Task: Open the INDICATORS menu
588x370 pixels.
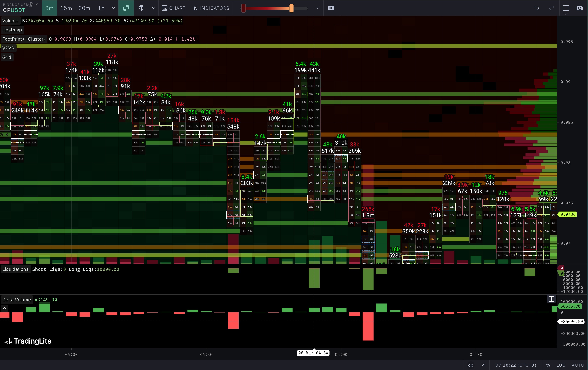Action: pyautogui.click(x=211, y=8)
